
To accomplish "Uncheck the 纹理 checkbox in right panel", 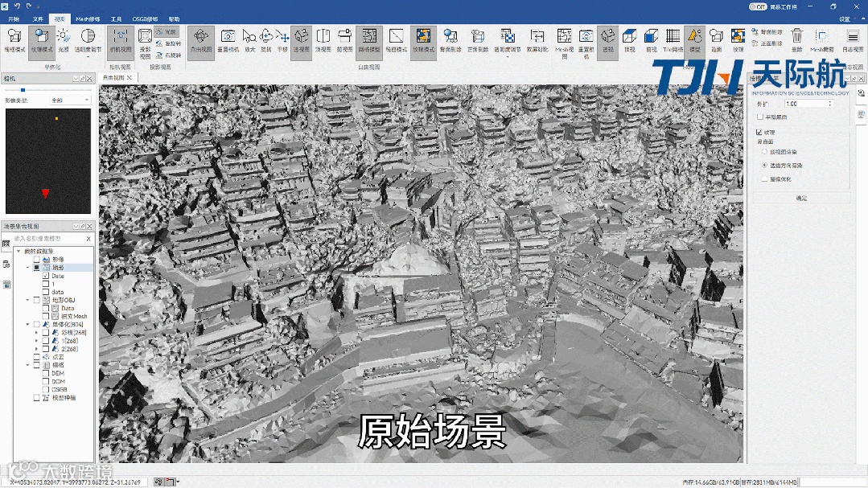I will pyautogui.click(x=759, y=132).
